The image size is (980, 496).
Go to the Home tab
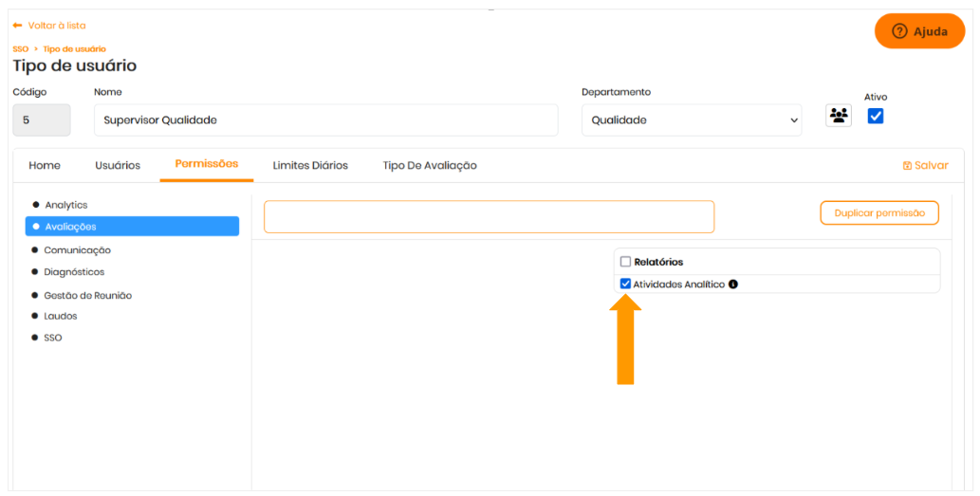[45, 165]
